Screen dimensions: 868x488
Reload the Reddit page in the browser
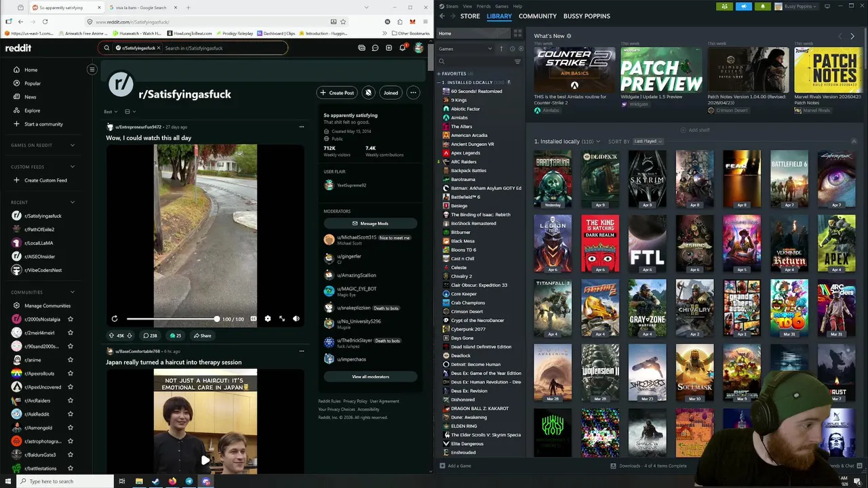(x=45, y=22)
